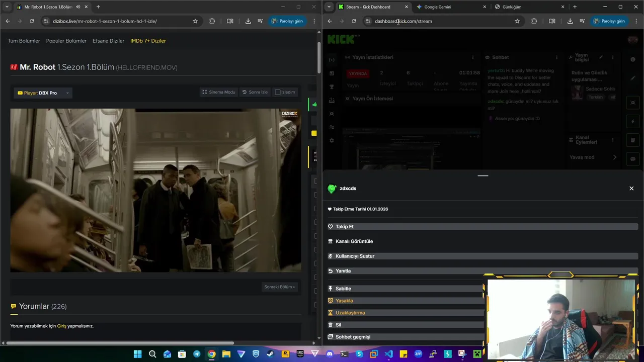The image size is (644, 362).
Task: Open Popüler Bölümler in Dizibox navigation
Action: pos(66,41)
